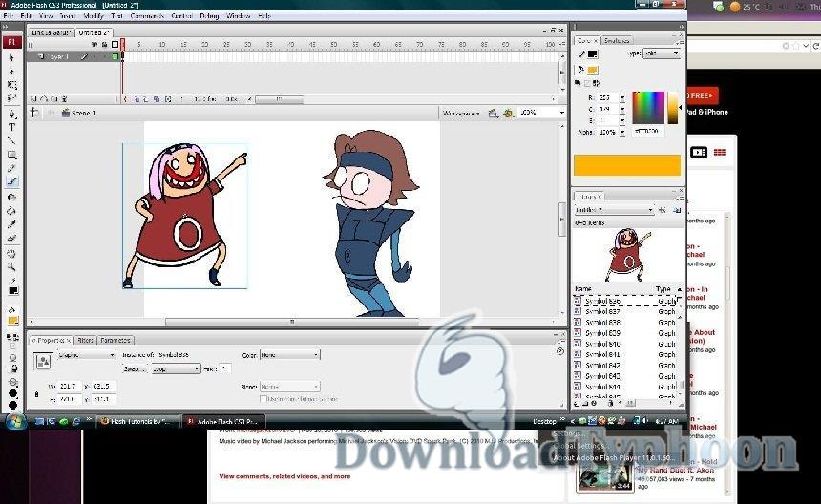This screenshot has width=821, height=504.
Task: Select the Eyedropper tool
Action: 12,224
